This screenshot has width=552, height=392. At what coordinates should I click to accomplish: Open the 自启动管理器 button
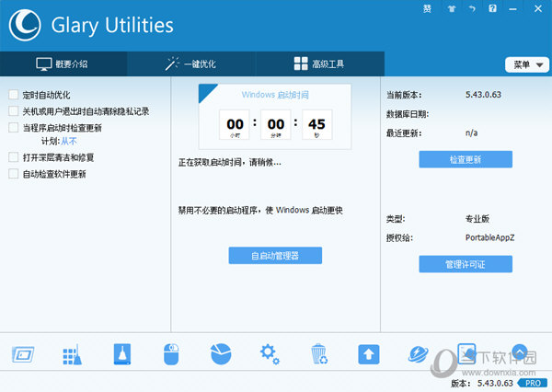pyautogui.click(x=275, y=255)
